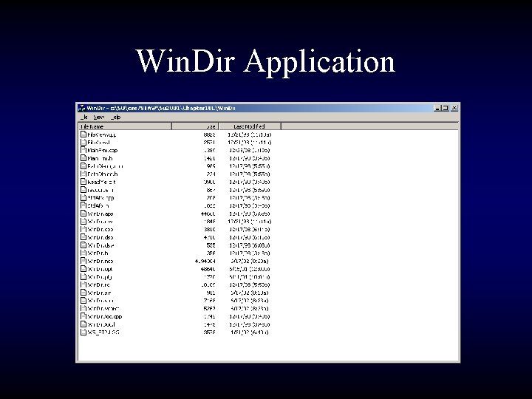Click the file icon beside PathDialog.cpp
This screenshot has width=532, height=399.
tap(83, 166)
